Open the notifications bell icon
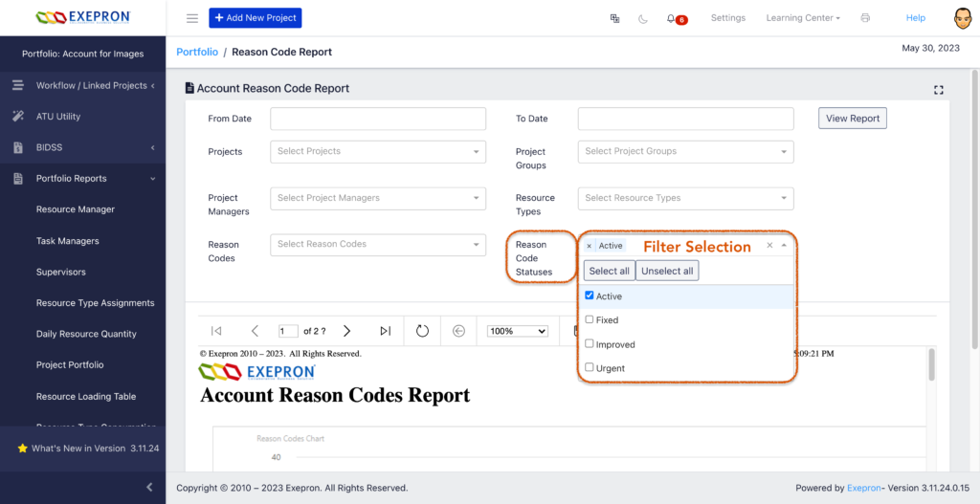Screen dimensions: 980x504 click(x=671, y=18)
